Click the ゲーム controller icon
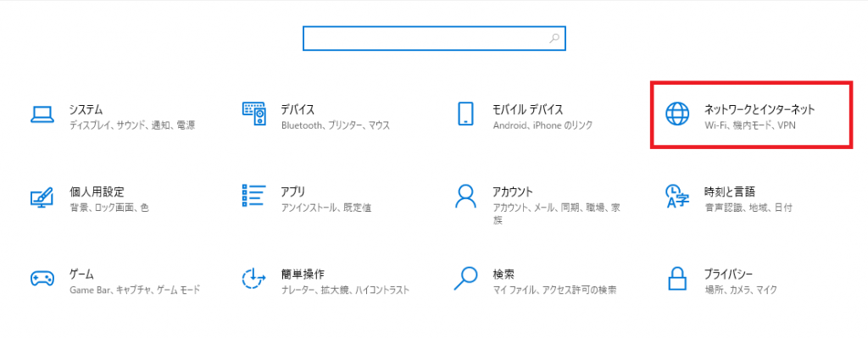The image size is (868, 338). coord(42,278)
